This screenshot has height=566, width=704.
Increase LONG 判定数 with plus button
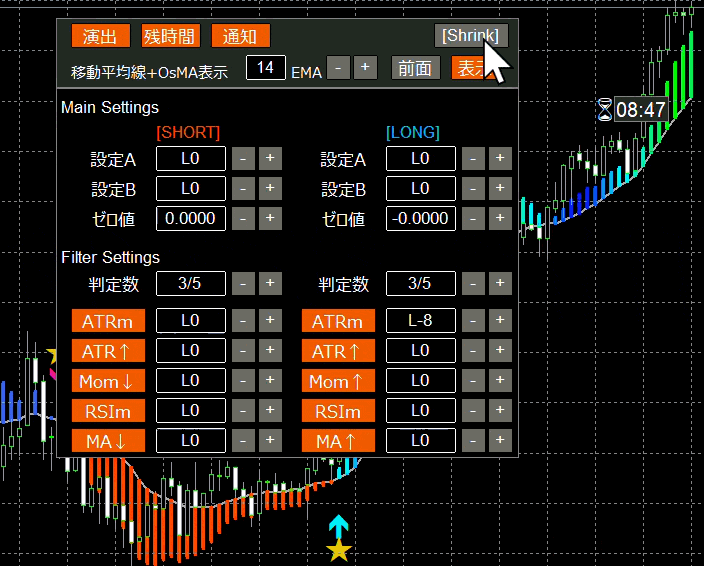click(500, 284)
